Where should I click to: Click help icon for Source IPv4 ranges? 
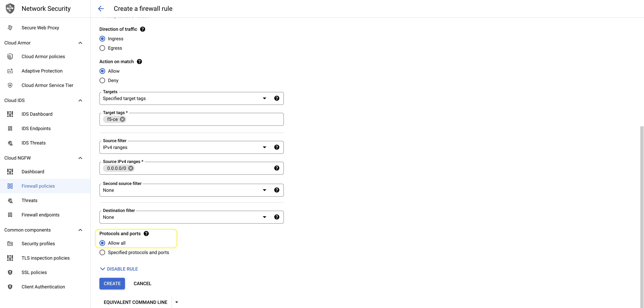click(x=276, y=168)
